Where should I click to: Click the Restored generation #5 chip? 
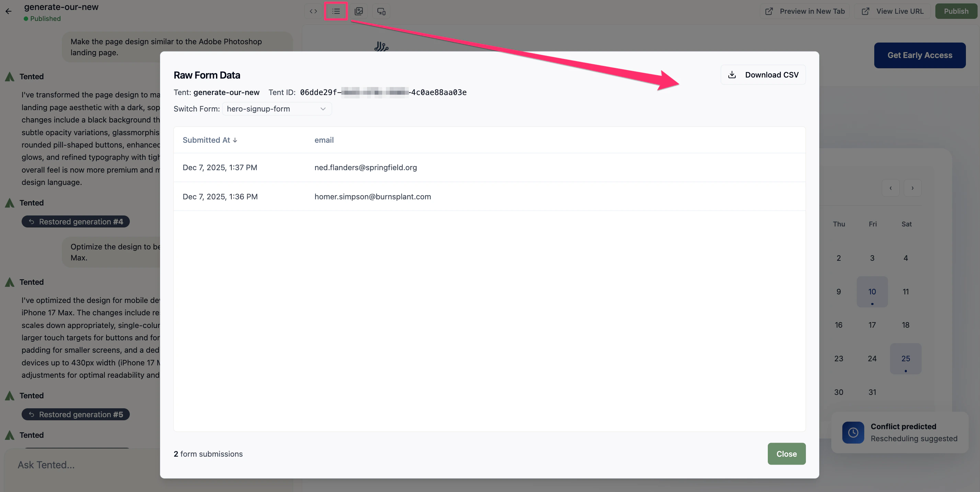[x=75, y=414]
